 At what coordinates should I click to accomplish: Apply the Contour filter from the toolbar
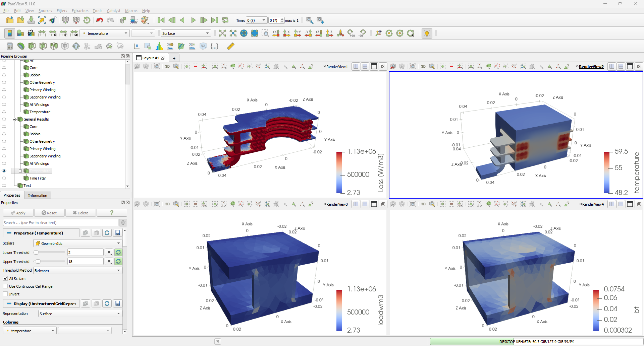click(21, 46)
